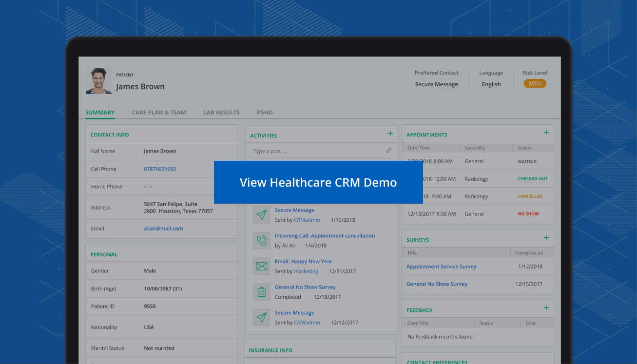Open the CRMadmin sender profile link

tap(307, 220)
